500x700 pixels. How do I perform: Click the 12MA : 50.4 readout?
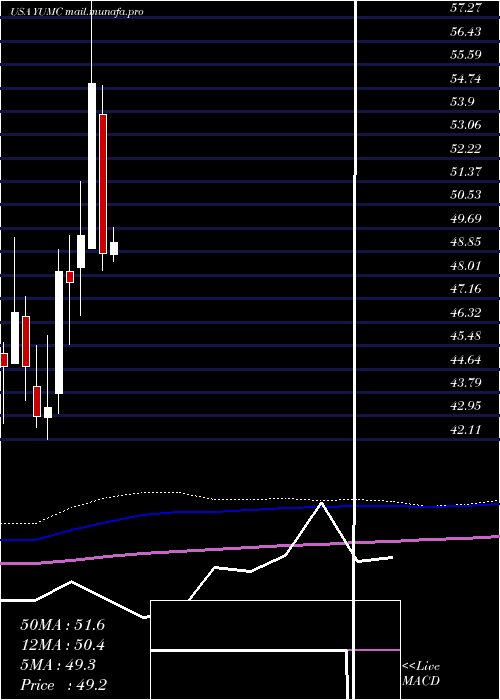(62, 645)
